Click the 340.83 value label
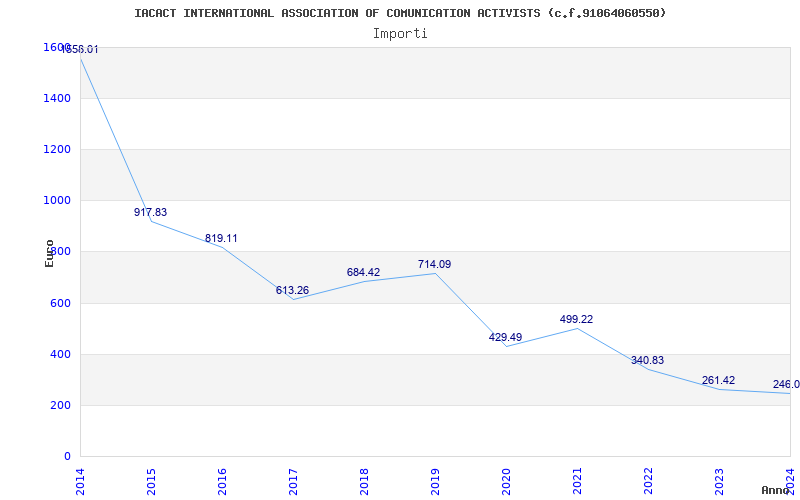The width and height of the screenshot is (800, 500). point(647,361)
